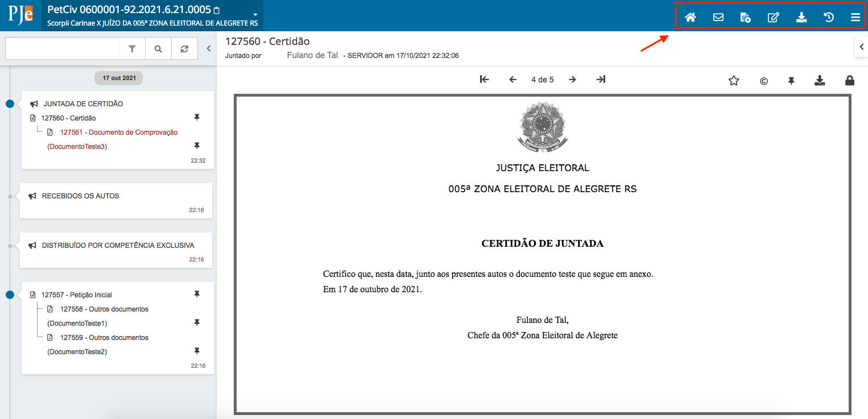This screenshot has height=419, width=868.
Task: Click timeline dot beside Petição Inicial
Action: click(x=10, y=295)
